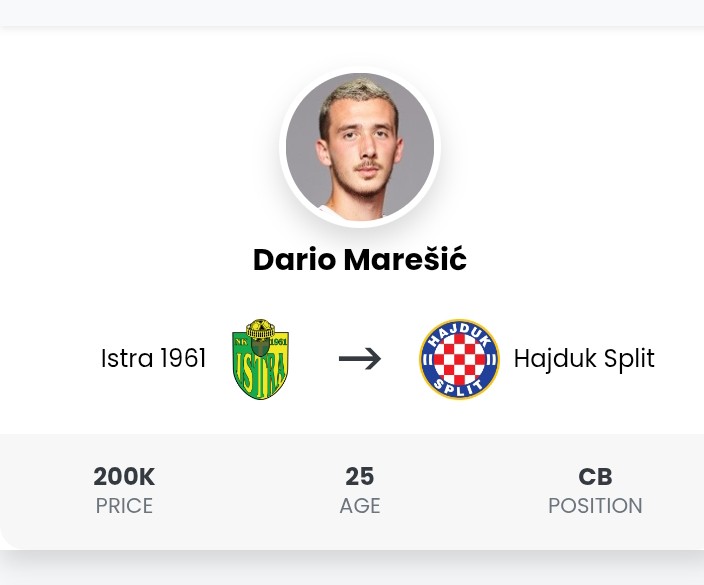Click the word HAJDUK on the blue badge ring
The image size is (704, 585).
click(459, 334)
